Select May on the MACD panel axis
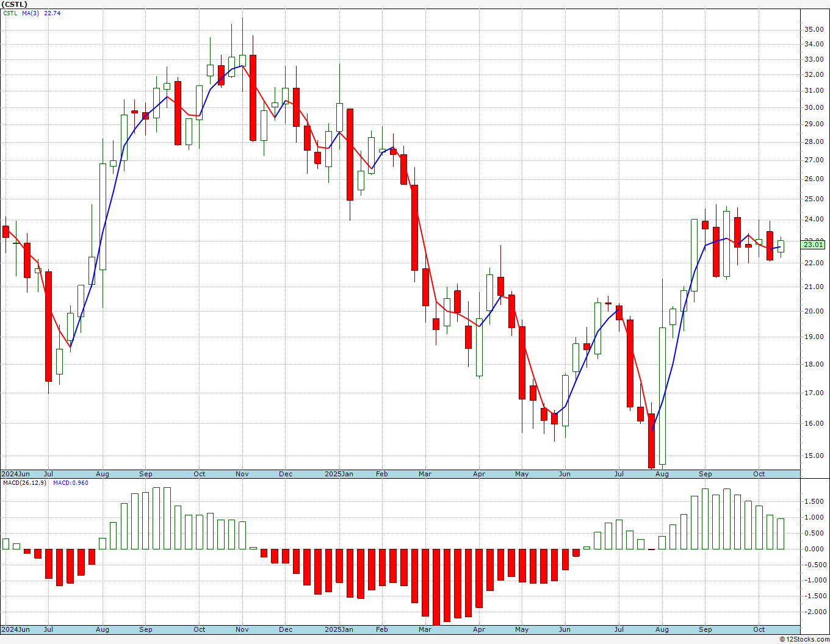This screenshot has width=830, height=644. [x=522, y=629]
